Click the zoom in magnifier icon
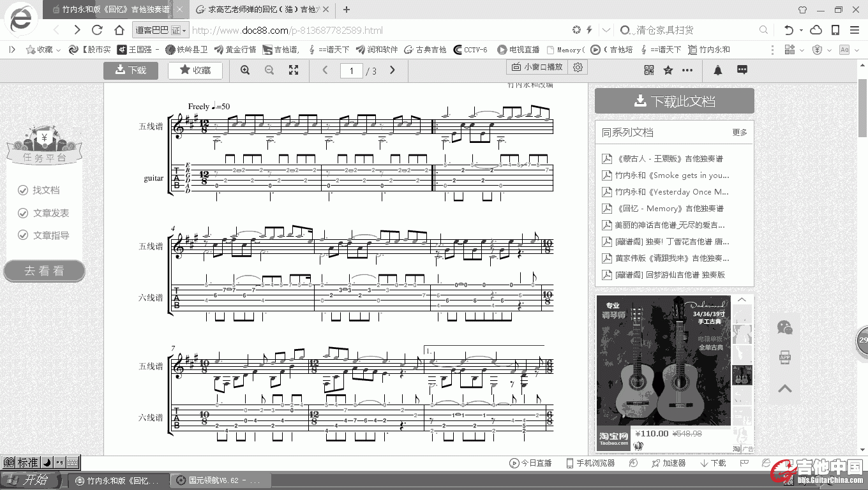 (245, 70)
